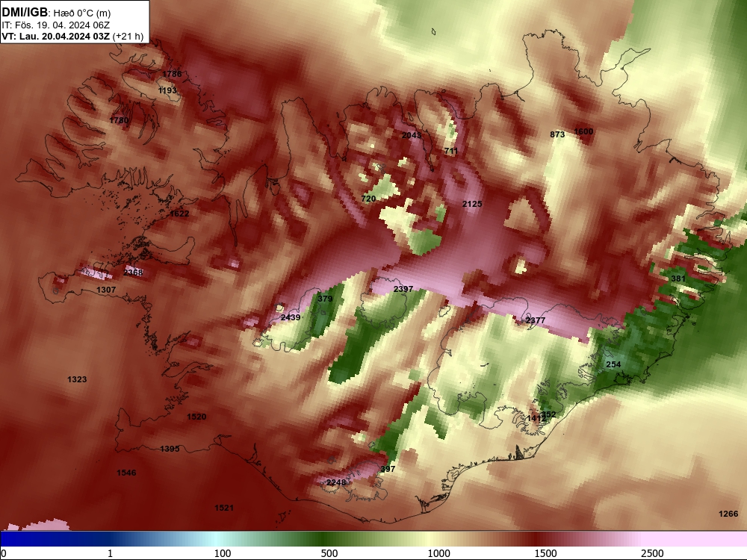This screenshot has width=747, height=560.
Task: Click the map value 1600
Action: click(x=583, y=132)
